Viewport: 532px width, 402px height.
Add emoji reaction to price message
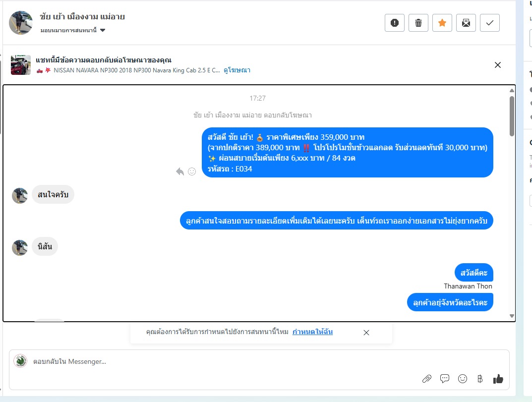[192, 172]
